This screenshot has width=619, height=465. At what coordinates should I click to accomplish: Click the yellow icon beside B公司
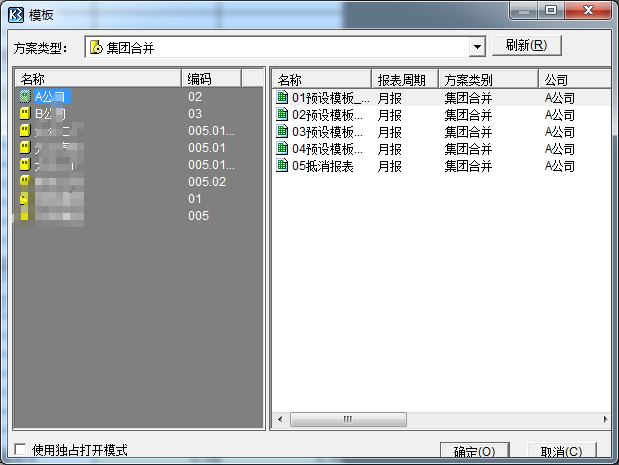pos(25,115)
